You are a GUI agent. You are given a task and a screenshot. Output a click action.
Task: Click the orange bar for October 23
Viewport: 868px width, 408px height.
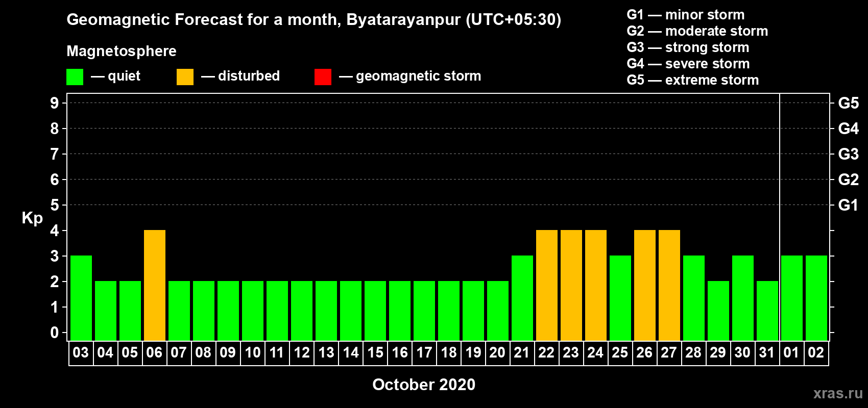571,285
